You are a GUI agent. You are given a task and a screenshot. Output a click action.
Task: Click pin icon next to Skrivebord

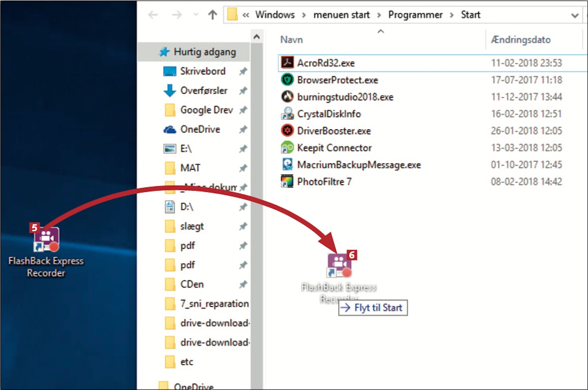pos(243,71)
